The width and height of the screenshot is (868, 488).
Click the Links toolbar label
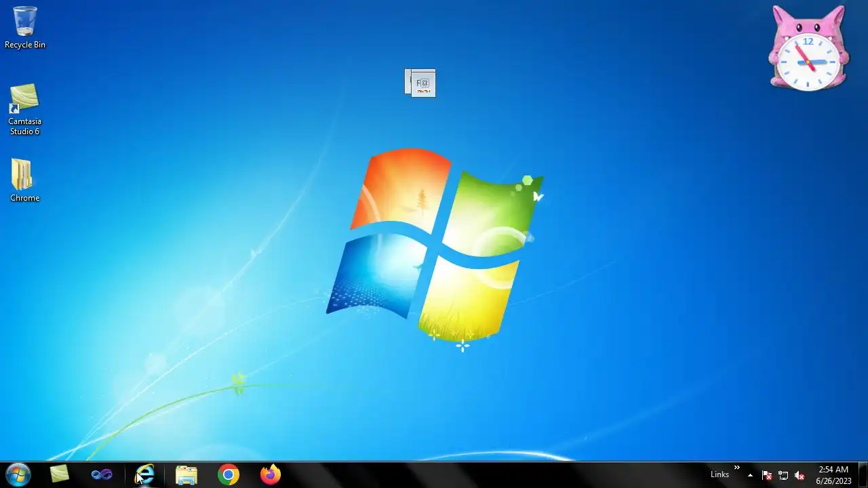click(719, 474)
